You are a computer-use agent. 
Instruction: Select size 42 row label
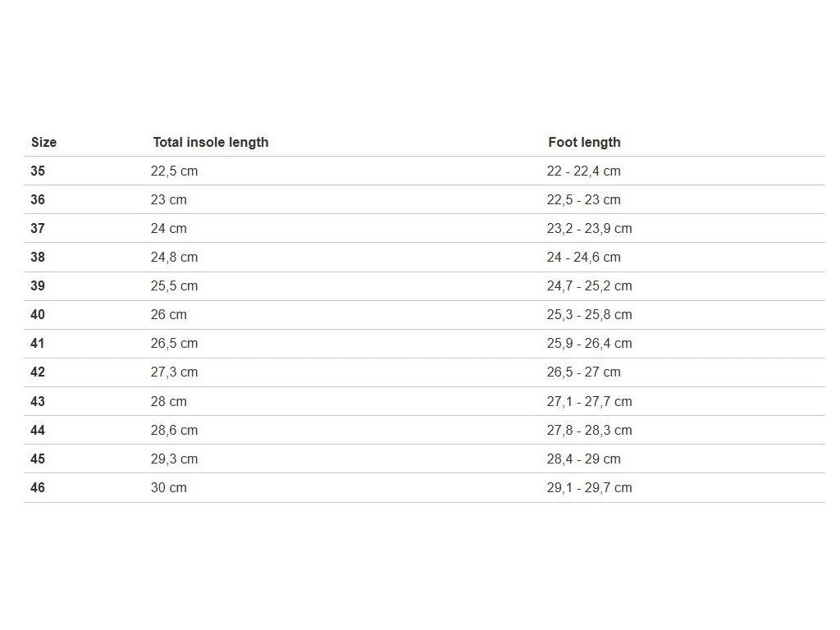[x=38, y=372]
